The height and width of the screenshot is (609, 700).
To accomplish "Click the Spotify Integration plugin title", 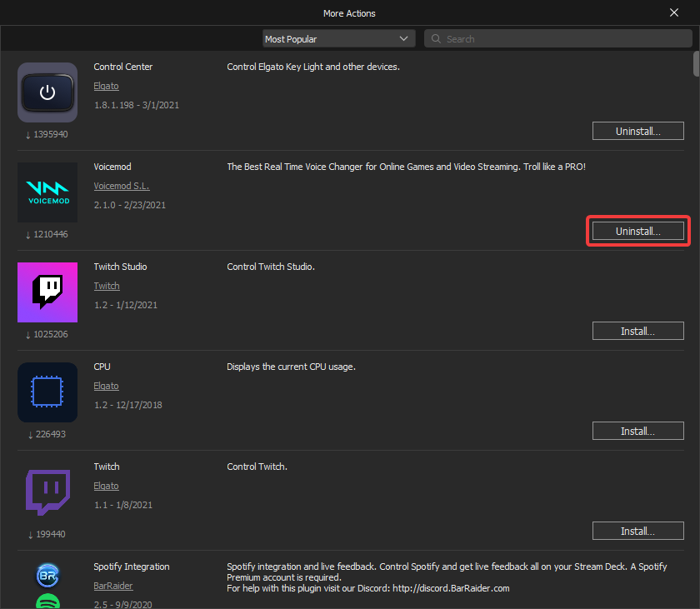I will click(x=132, y=567).
